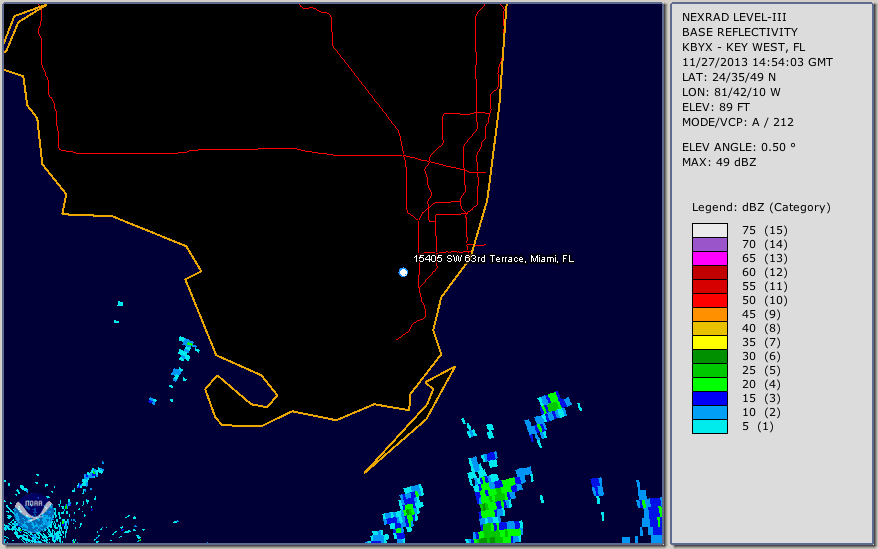Screen dimensions: 878x549
Task: Click the MAX: 49 dBZ text
Action: pos(719,162)
